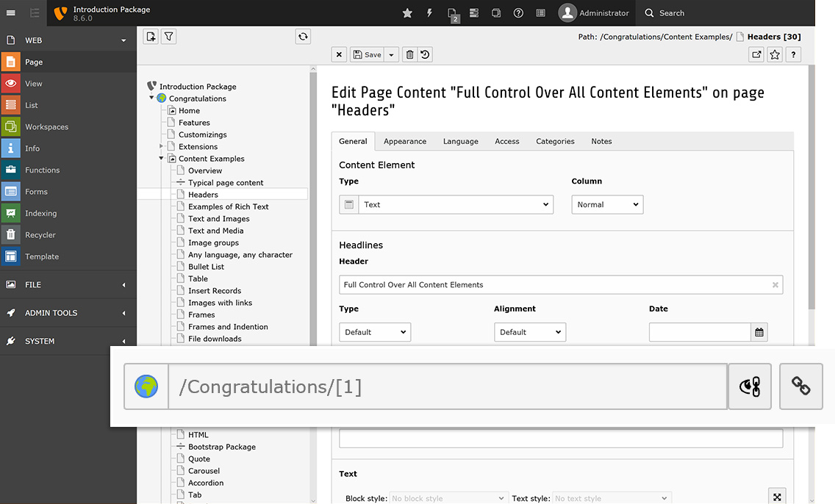Clear the Header field with X

pos(775,285)
